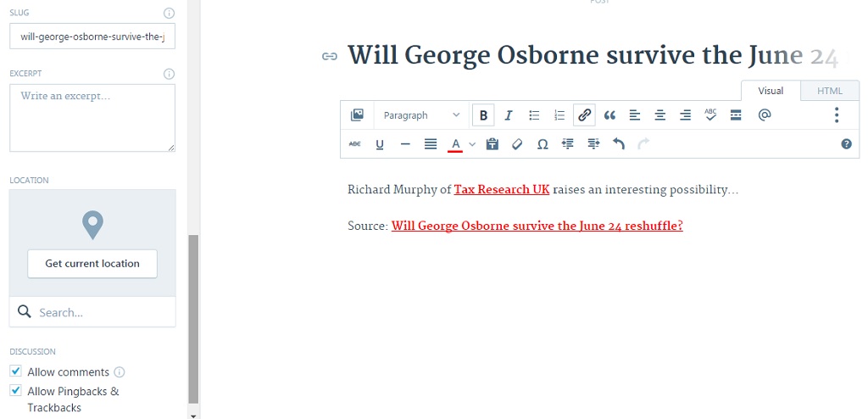Increase paragraph indent
This screenshot has width=868, height=419.
pos(593,144)
